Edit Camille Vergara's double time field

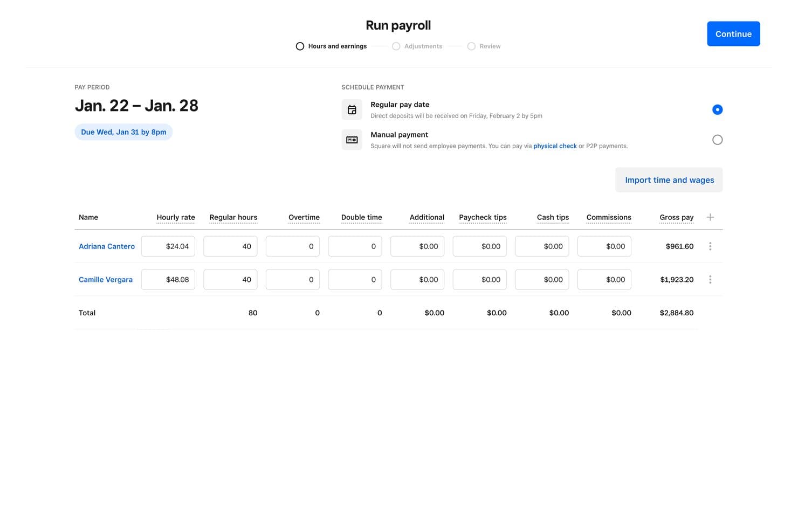355,280
